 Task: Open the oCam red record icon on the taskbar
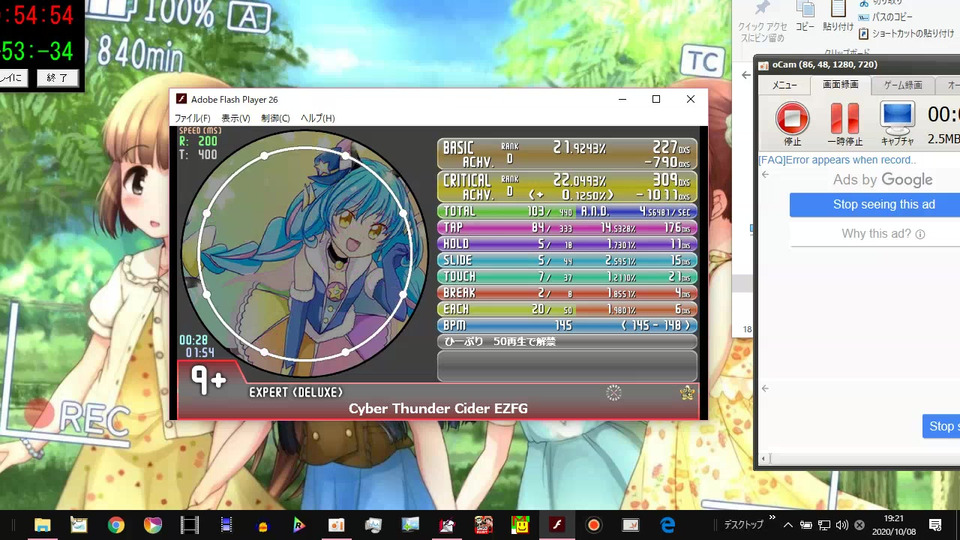point(593,525)
